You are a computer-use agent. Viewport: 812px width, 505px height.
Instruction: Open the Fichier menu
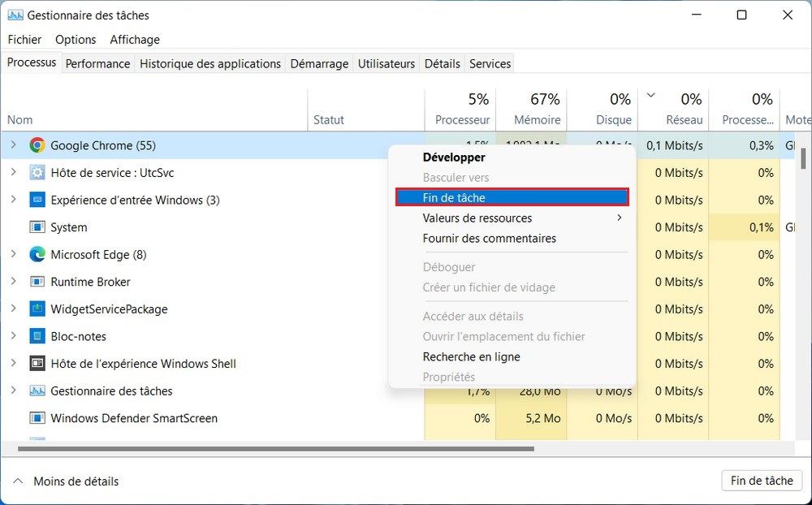click(x=24, y=39)
